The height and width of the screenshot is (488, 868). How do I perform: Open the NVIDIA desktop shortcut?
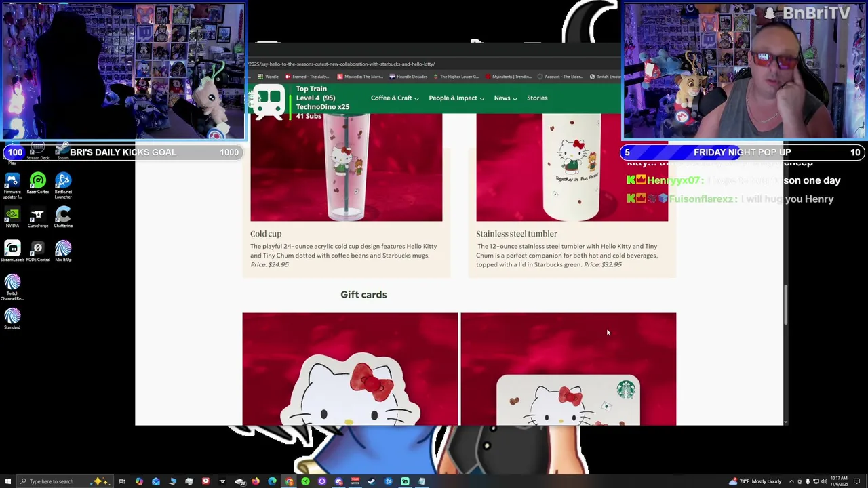tap(12, 218)
